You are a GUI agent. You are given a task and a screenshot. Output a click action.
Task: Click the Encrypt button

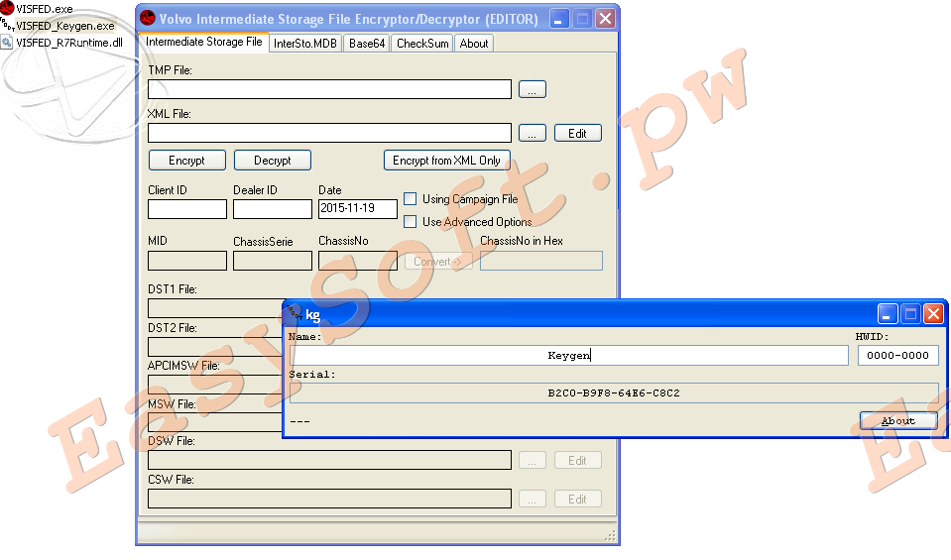(x=186, y=161)
